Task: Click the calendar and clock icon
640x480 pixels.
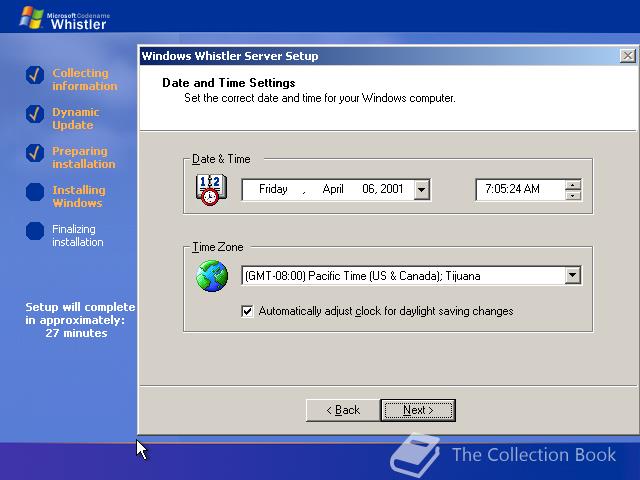Action: coord(211,190)
